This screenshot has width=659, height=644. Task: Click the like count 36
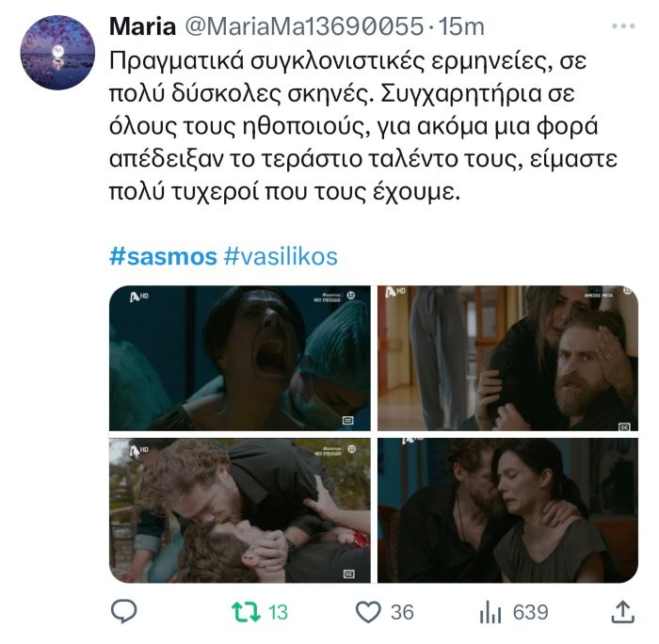click(402, 613)
